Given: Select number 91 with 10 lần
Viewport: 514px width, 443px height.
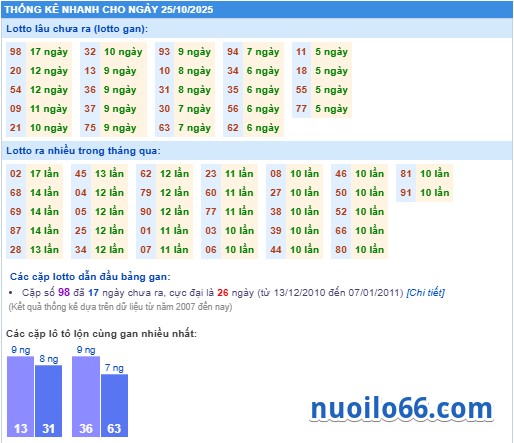Looking at the screenshot, I should [406, 193].
